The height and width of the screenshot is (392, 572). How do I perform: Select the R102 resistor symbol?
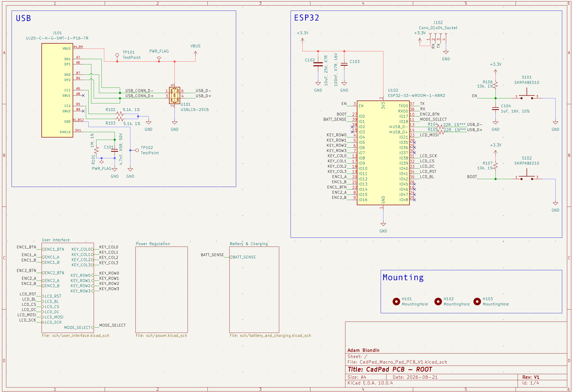[x=120, y=114]
